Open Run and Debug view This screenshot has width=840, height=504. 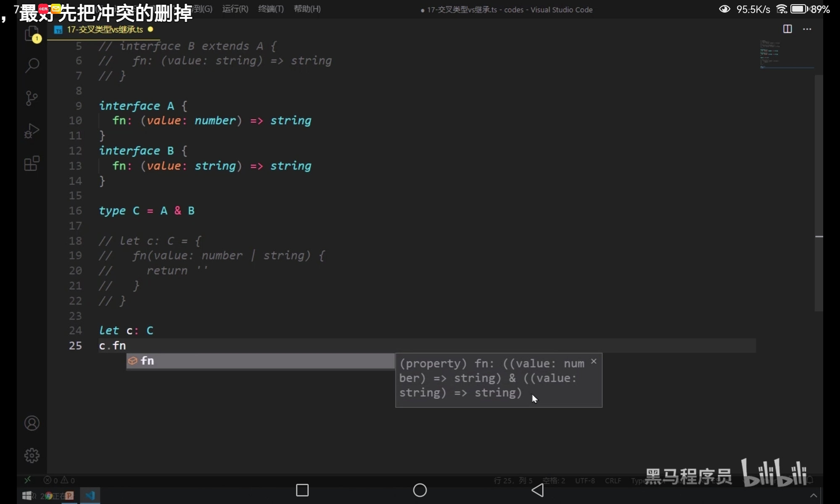pyautogui.click(x=32, y=131)
